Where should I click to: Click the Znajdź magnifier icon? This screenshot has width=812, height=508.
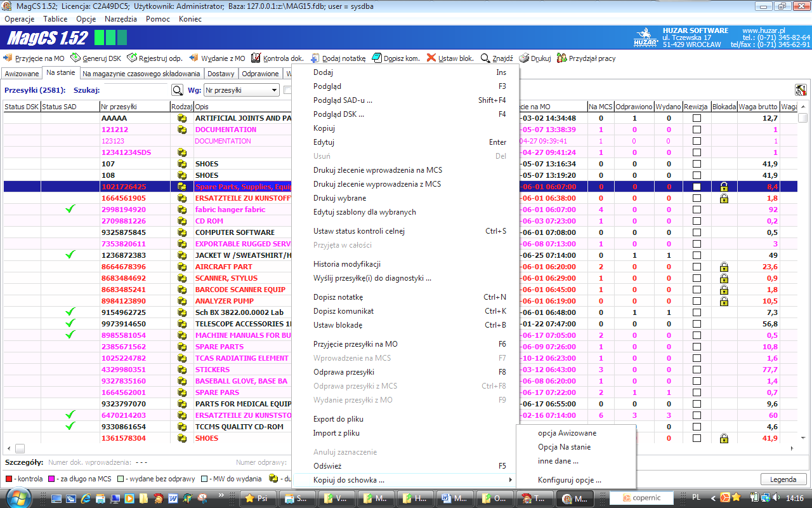click(x=485, y=58)
